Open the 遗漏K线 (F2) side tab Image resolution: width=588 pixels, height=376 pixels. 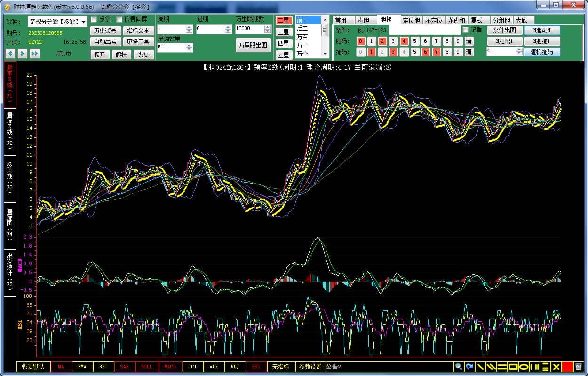point(10,131)
